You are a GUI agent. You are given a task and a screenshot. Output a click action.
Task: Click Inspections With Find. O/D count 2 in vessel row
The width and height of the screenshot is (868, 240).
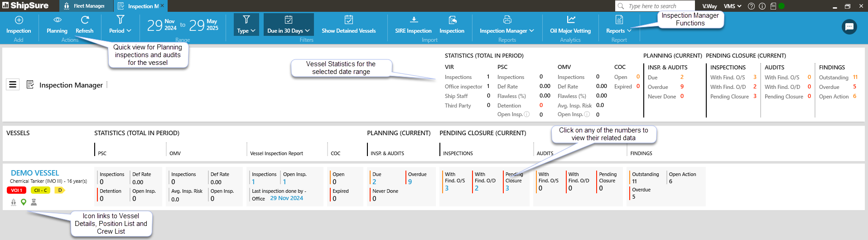477,188
